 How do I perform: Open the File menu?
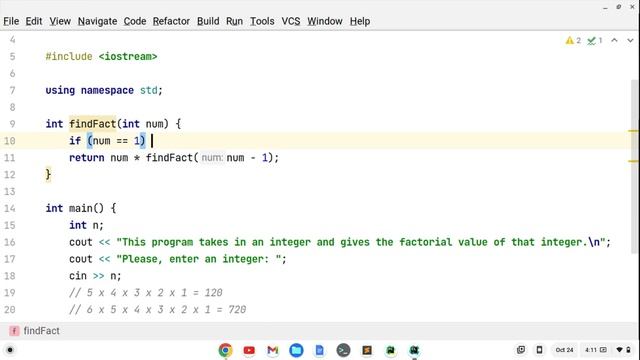pos(11,21)
